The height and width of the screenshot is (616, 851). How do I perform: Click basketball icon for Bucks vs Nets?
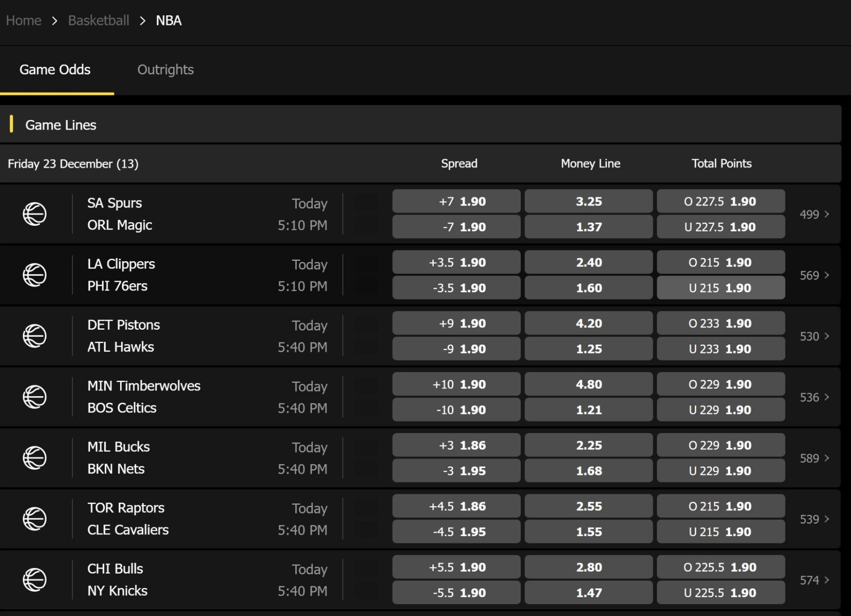(x=34, y=458)
